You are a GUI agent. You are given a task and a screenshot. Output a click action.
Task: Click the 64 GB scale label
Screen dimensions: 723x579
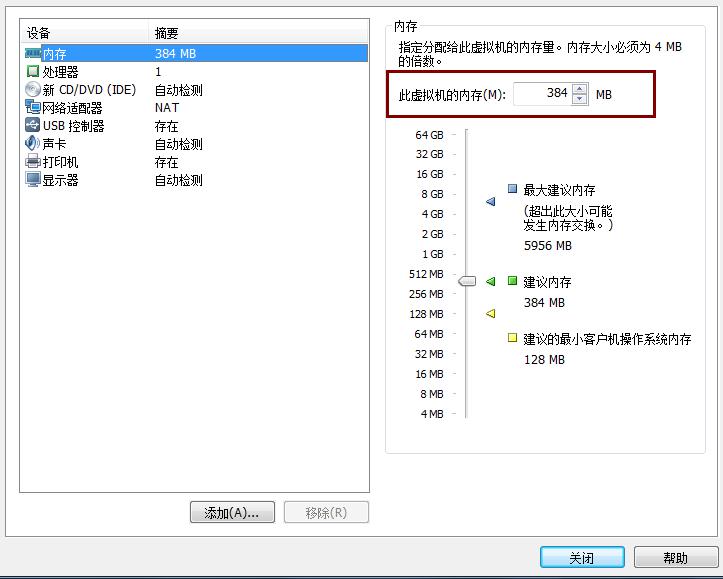pyautogui.click(x=429, y=135)
